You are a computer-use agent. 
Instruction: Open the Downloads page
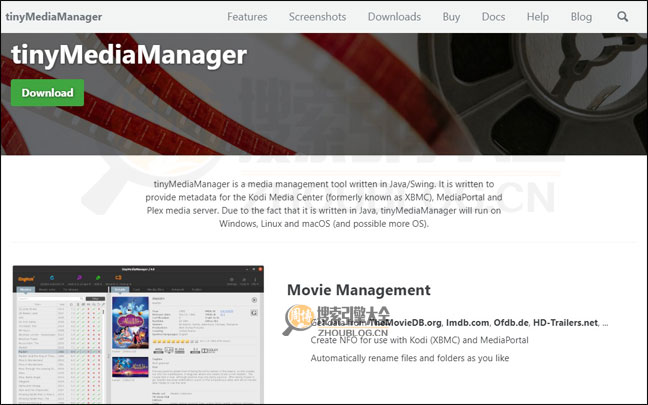pos(394,17)
